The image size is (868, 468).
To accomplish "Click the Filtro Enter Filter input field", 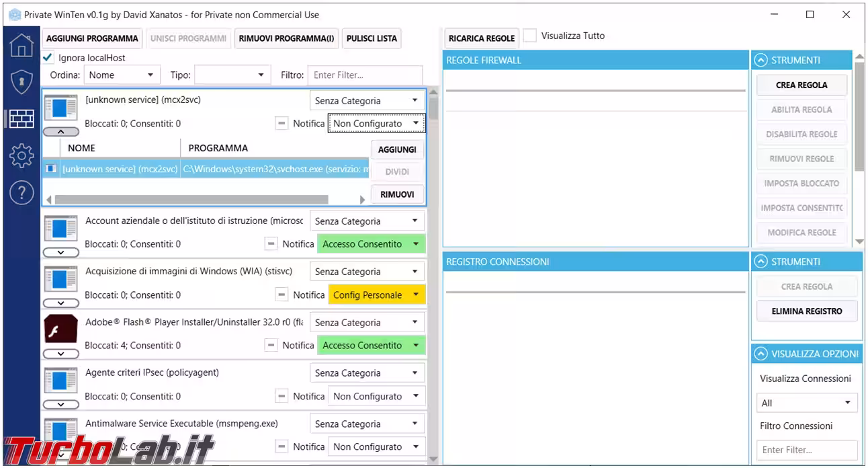I will pyautogui.click(x=365, y=75).
